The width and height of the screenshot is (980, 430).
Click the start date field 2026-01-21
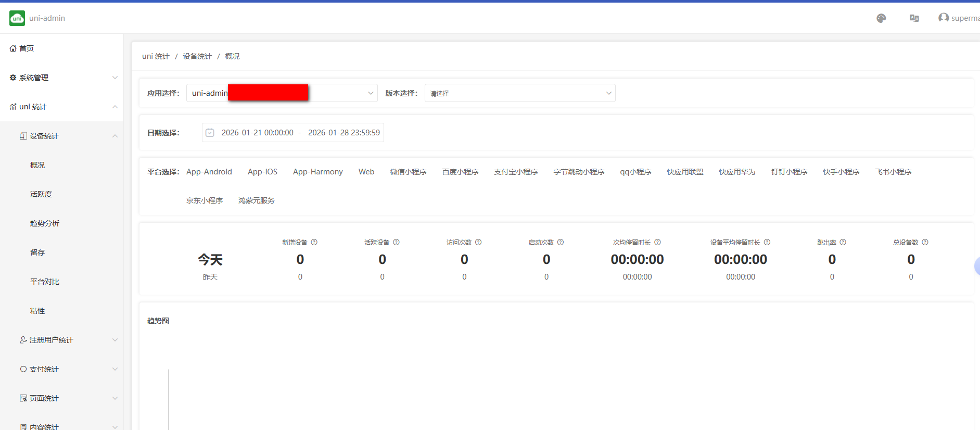pos(257,133)
